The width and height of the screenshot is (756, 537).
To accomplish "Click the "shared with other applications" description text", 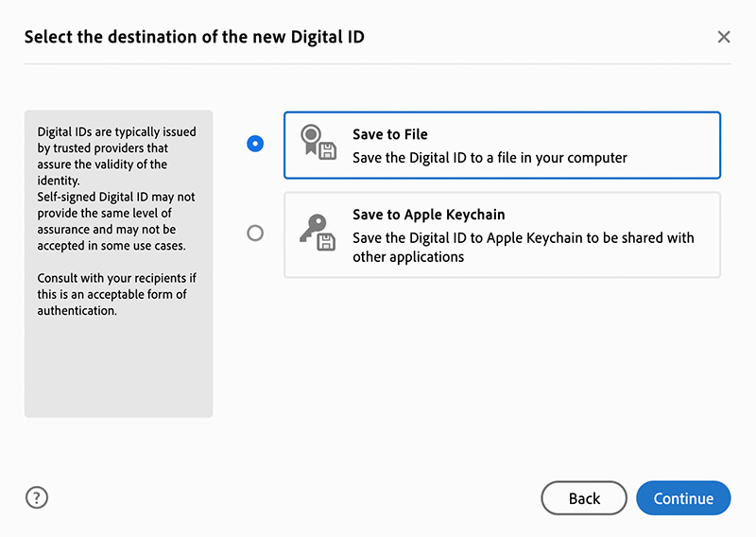I will tap(523, 247).
